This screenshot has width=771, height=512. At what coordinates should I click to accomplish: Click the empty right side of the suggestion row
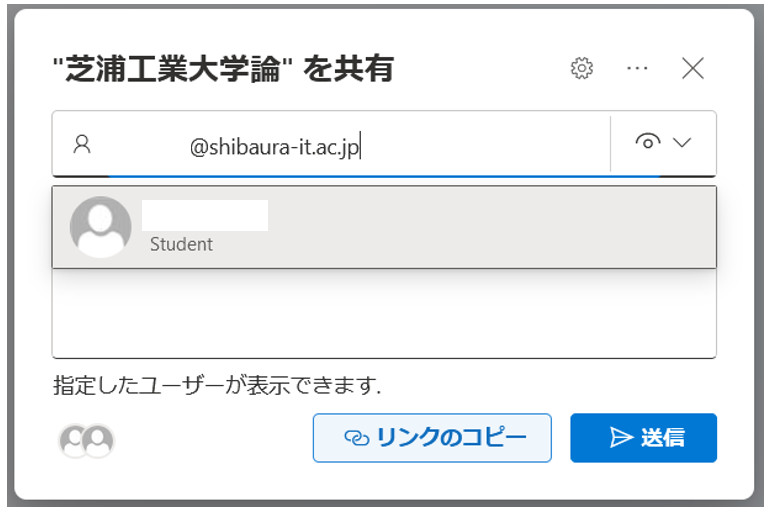[x=492, y=227]
